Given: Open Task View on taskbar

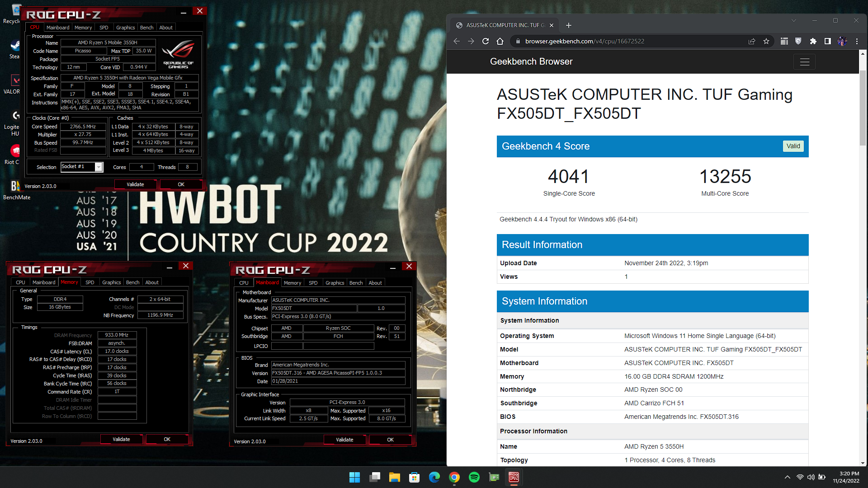Looking at the screenshot, I should [375, 477].
